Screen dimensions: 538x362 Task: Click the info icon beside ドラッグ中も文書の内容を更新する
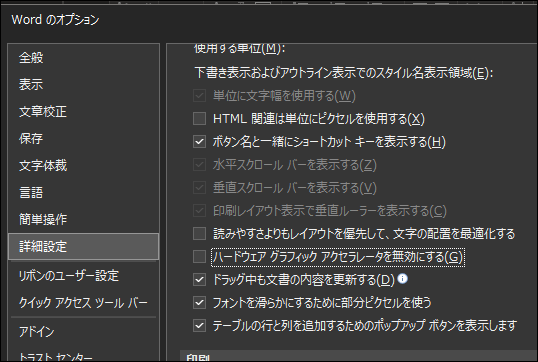click(402, 279)
